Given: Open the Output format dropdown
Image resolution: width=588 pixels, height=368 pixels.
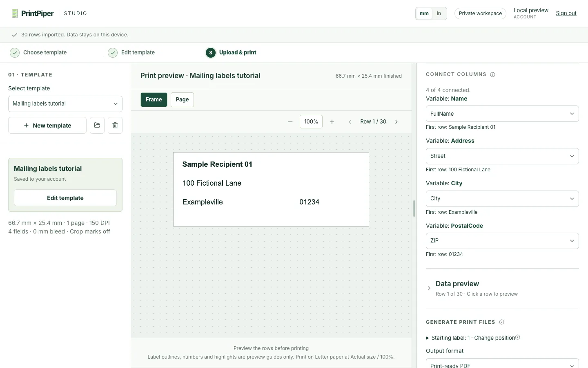Looking at the screenshot, I should tap(502, 364).
